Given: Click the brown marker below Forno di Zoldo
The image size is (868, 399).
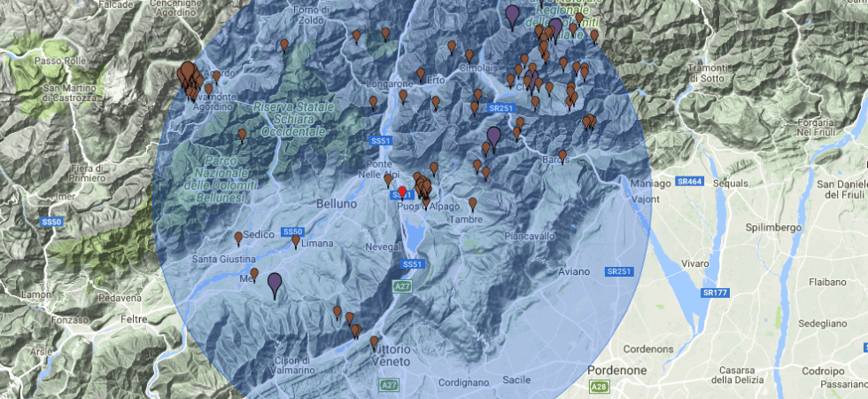Looking at the screenshot, I should 284,44.
